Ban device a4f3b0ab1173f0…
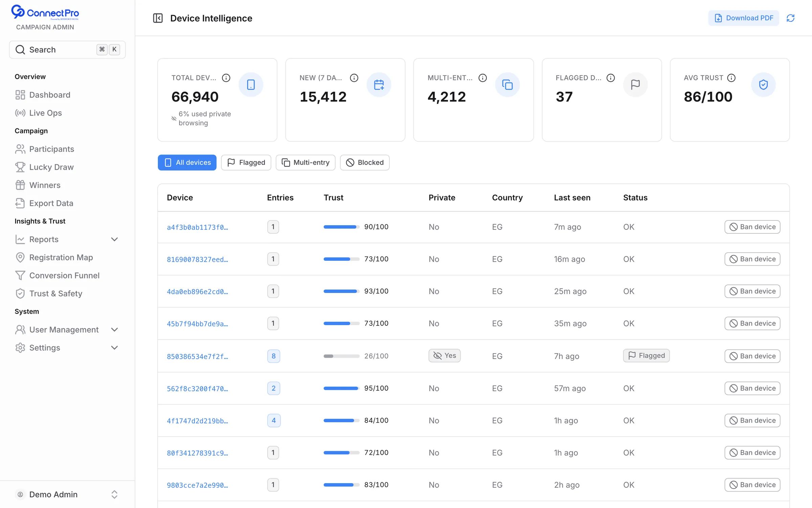This screenshot has height=508, width=812. pos(752,227)
